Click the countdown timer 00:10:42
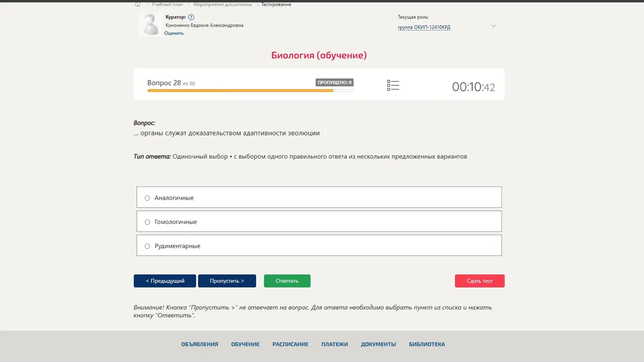Screen dimensions: 644x362 point(474,87)
